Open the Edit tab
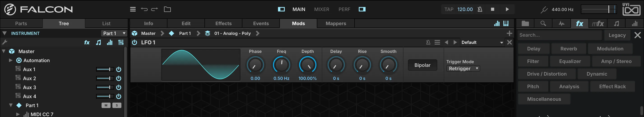Image resolution: width=644 pixels, height=117 pixels. (186, 23)
